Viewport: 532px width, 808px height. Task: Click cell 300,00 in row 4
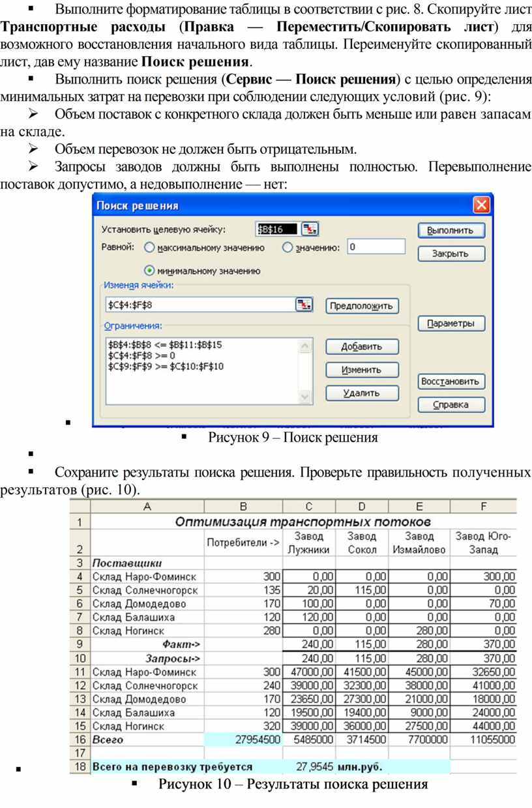click(x=483, y=576)
